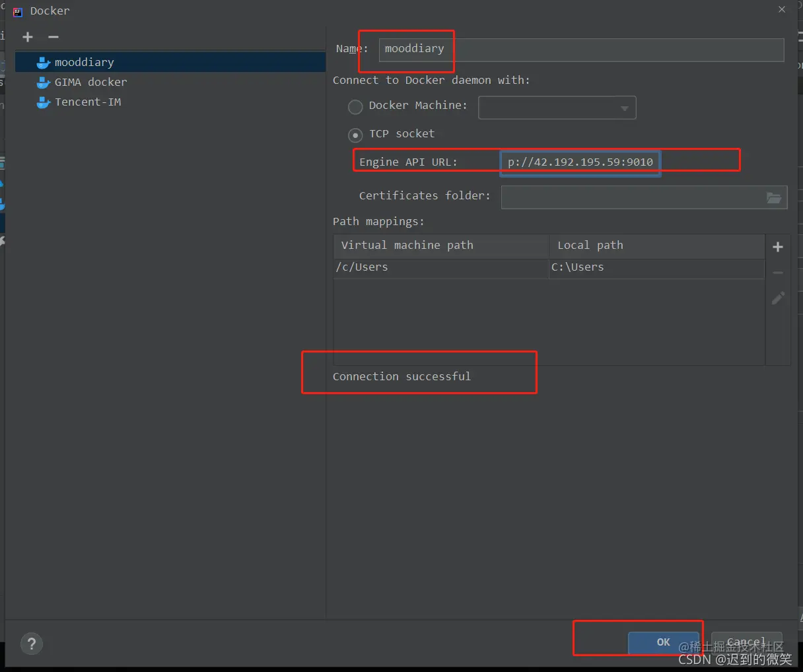
Task: Select the Tencent-IM Docker configuration
Action: click(x=170, y=102)
